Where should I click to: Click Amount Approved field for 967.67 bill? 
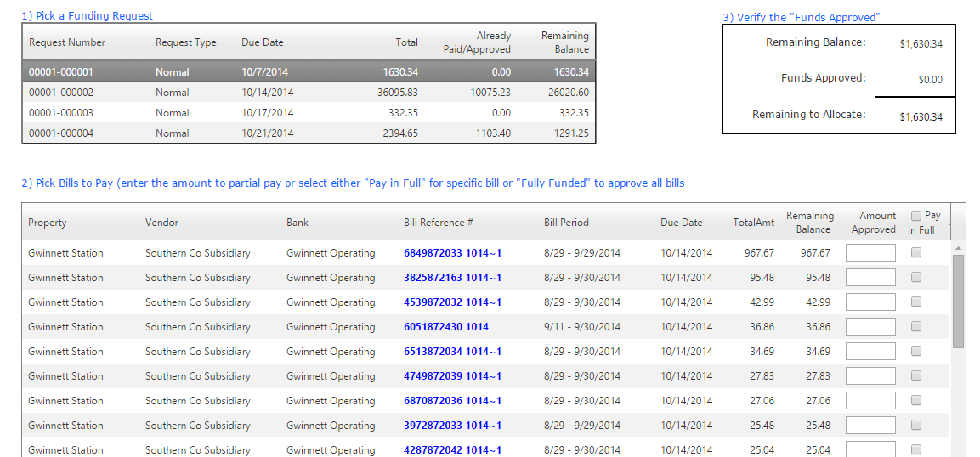(871, 252)
